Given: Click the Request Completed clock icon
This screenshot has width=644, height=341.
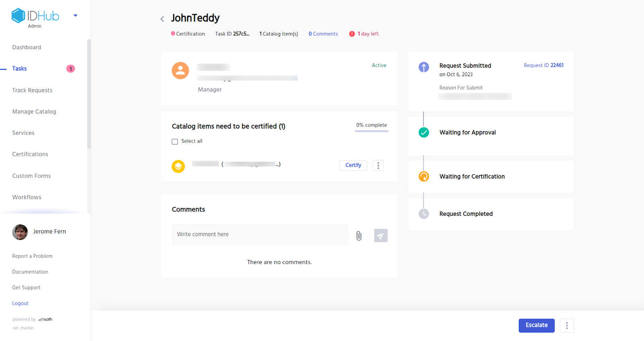Looking at the screenshot, I should [423, 214].
